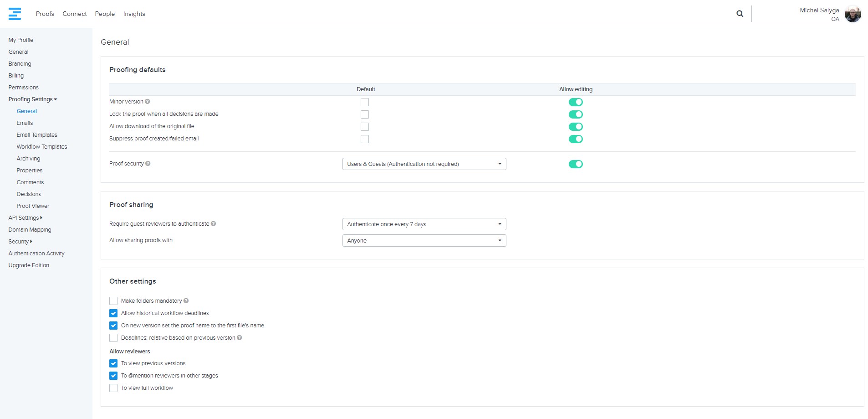This screenshot has width=868, height=419.
Task: Enable To view full workflow checkbox
Action: [113, 388]
